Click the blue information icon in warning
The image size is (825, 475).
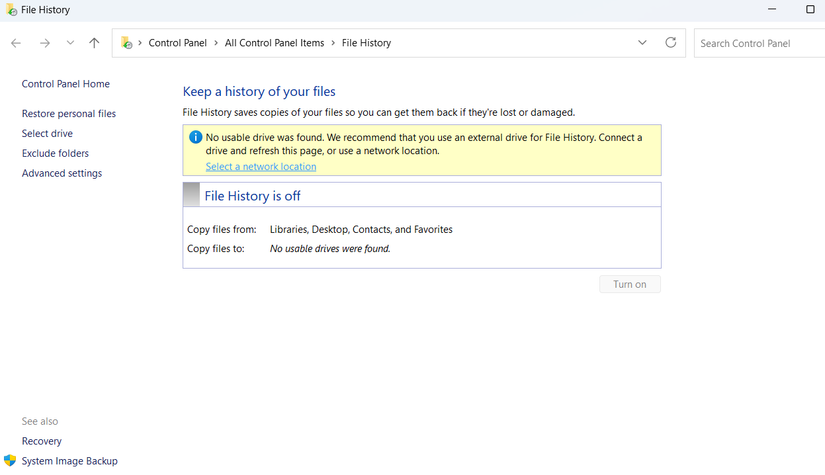(196, 138)
